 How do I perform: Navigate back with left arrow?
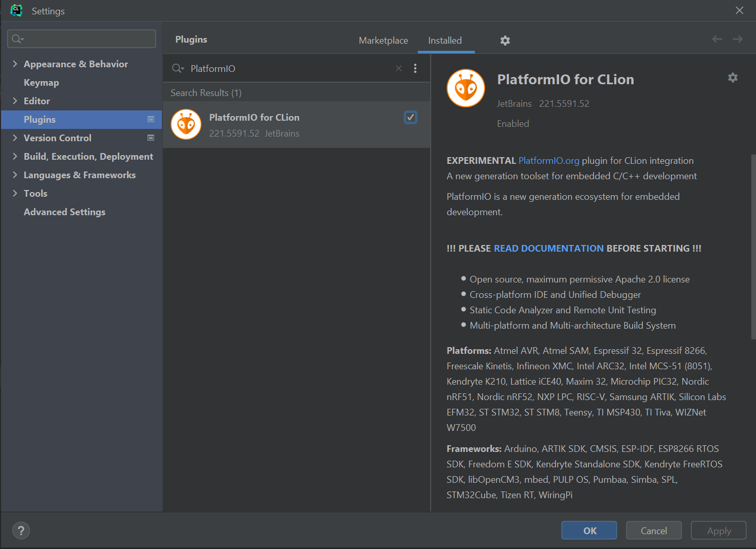pyautogui.click(x=717, y=39)
